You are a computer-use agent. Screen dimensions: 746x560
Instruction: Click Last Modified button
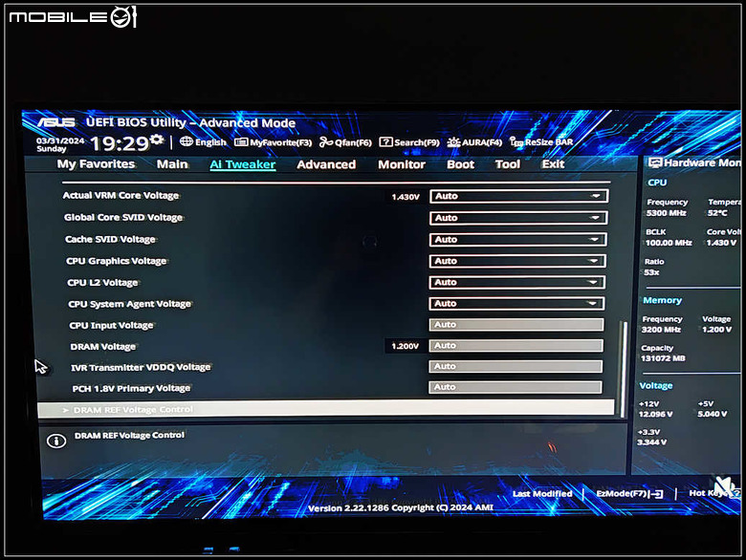coord(542,494)
